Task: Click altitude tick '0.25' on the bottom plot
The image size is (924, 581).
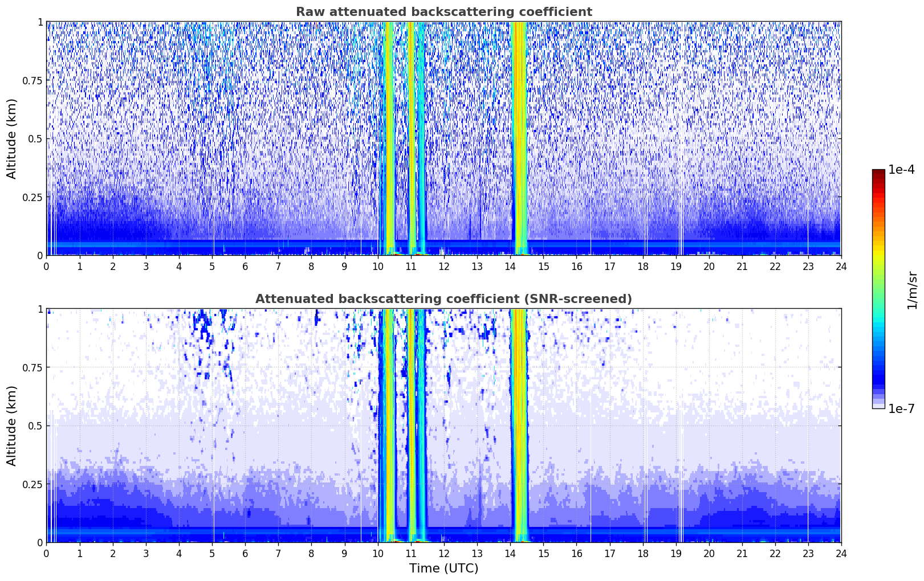Action: point(32,484)
